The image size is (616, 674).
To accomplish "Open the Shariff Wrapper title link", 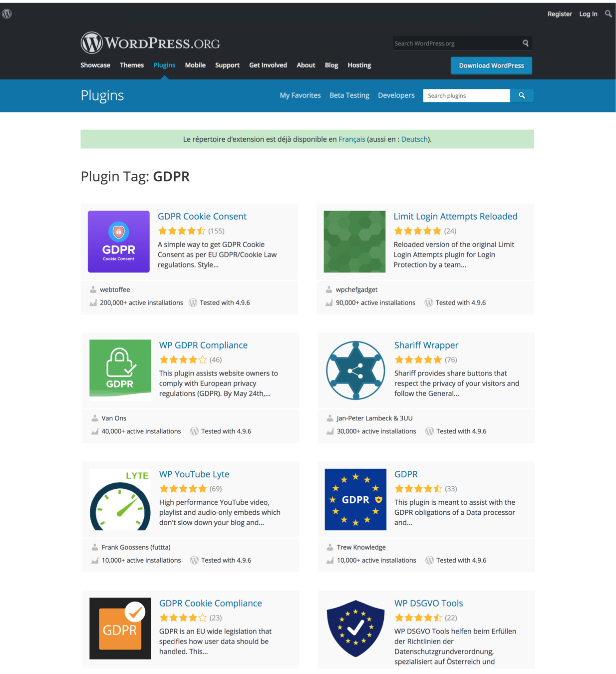I will tap(426, 345).
